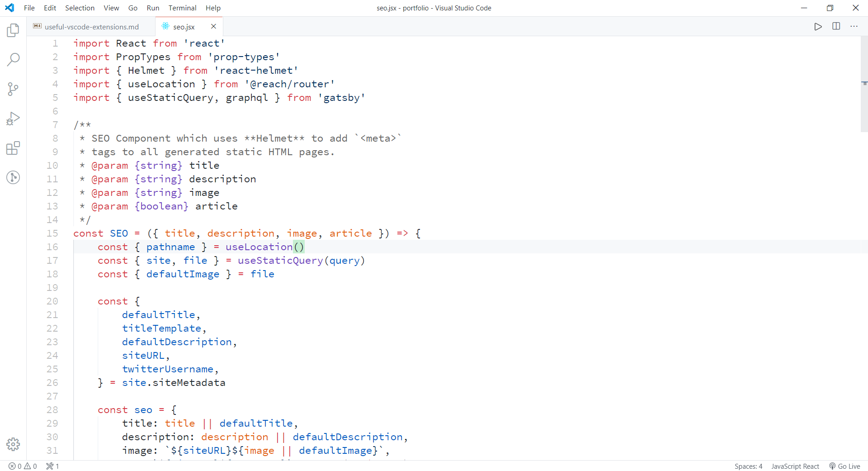The width and height of the screenshot is (868, 471).
Task: View problems via errors and warnings indicator
Action: (x=23, y=466)
